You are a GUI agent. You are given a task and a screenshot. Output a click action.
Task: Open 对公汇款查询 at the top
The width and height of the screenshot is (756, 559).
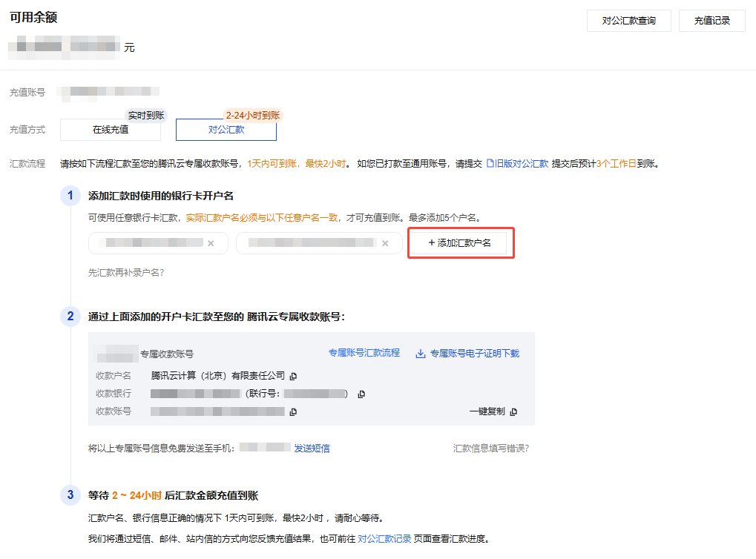[628, 21]
